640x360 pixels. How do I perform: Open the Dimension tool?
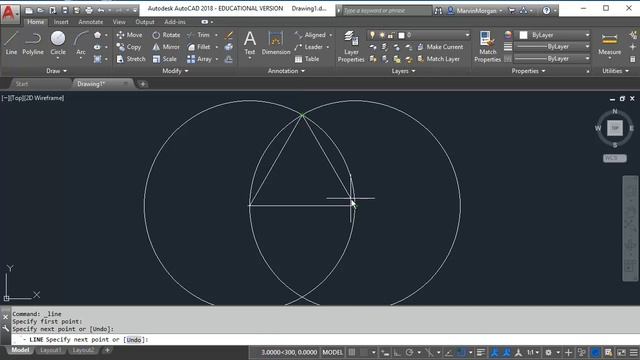coord(276,43)
